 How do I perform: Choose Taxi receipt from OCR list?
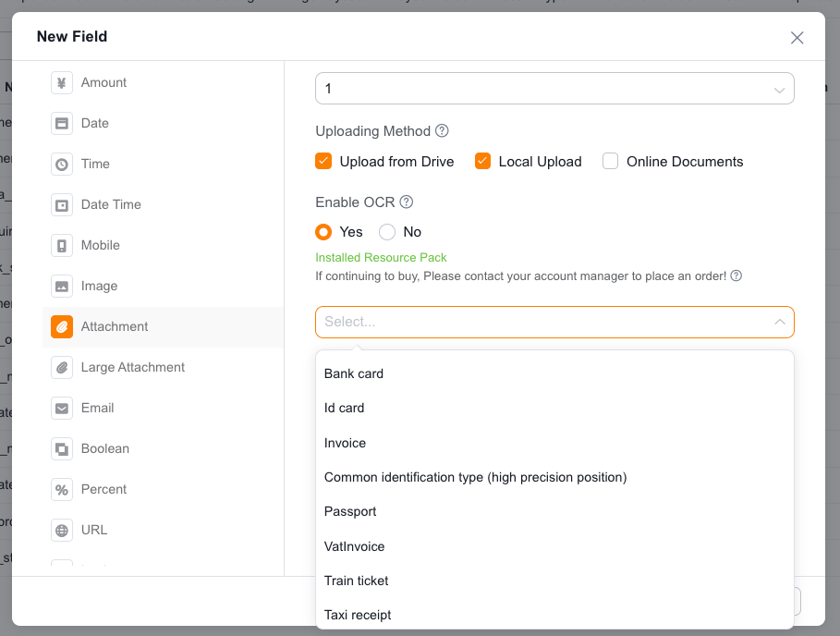[x=554, y=615]
